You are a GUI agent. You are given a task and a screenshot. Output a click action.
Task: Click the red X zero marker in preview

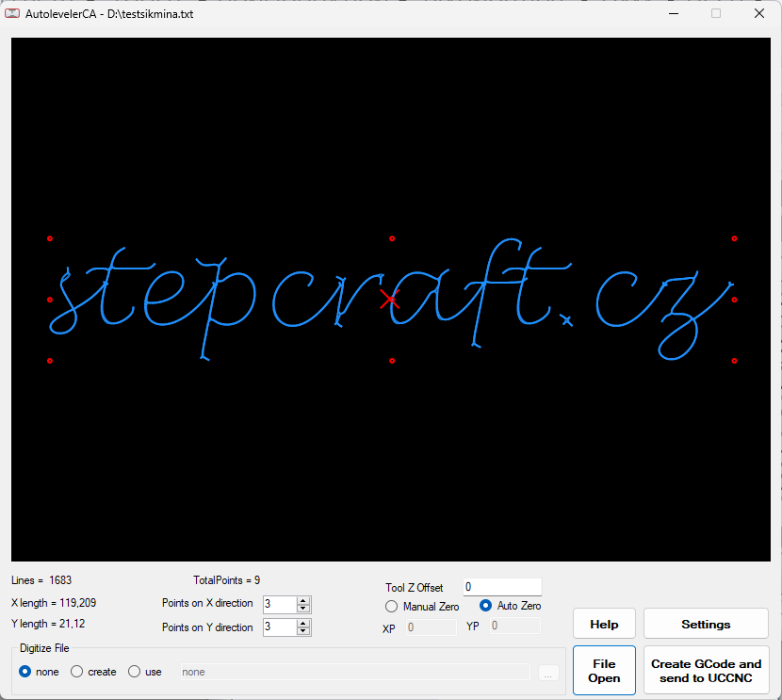(389, 300)
